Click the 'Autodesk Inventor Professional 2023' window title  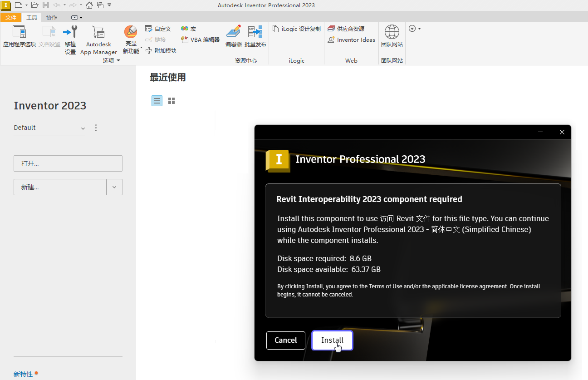(266, 5)
